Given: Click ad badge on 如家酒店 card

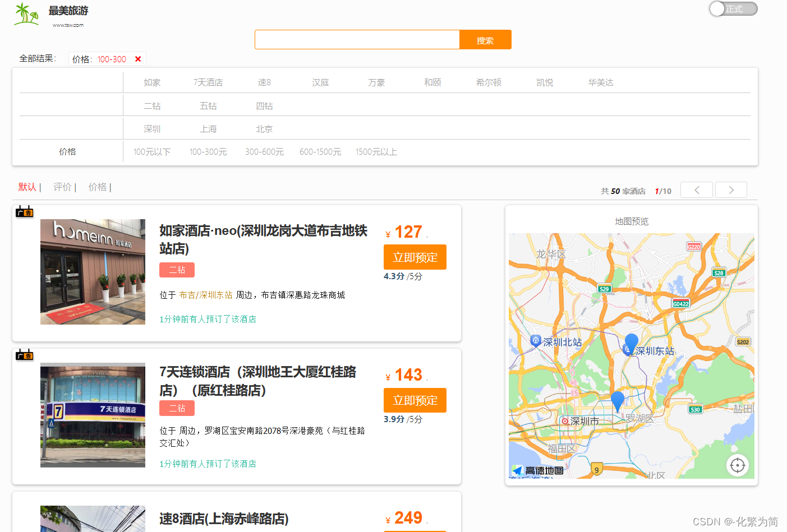Looking at the screenshot, I should pyautogui.click(x=25, y=211).
